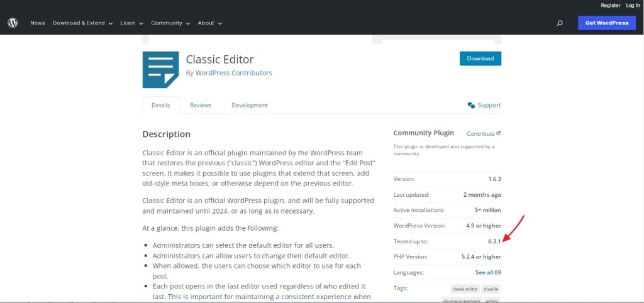Open the News menu item

[37, 23]
